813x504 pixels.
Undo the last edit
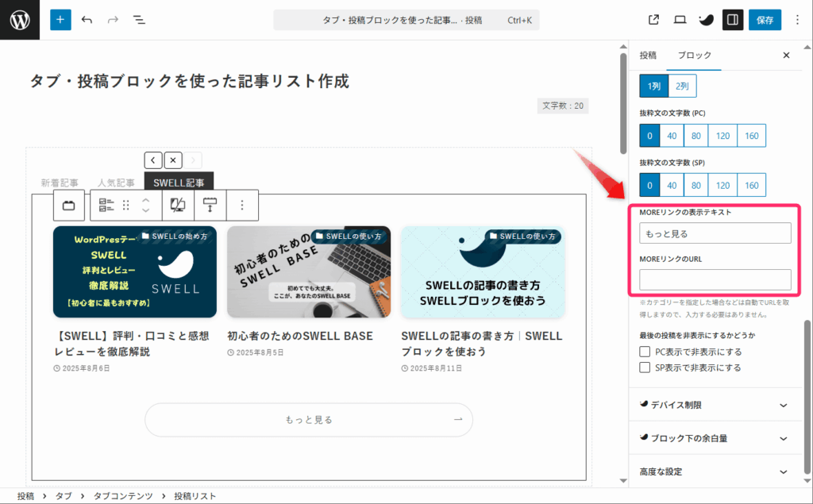point(87,20)
